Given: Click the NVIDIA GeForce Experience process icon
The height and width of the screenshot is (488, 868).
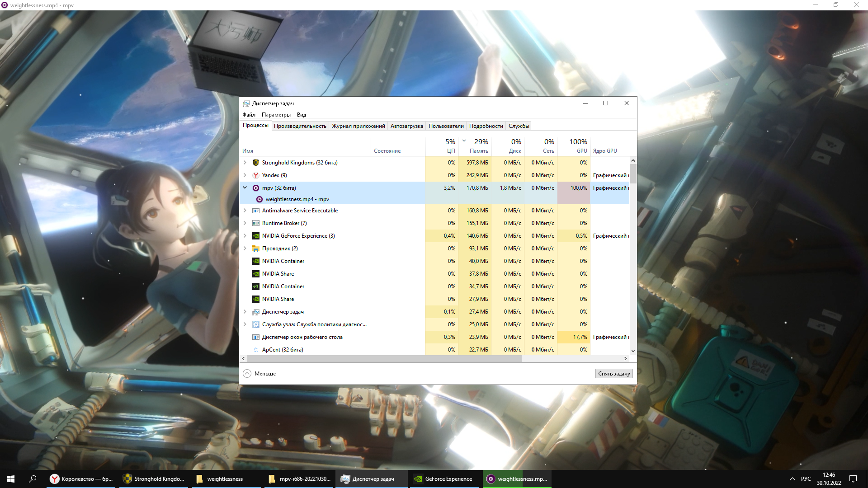Looking at the screenshot, I should [x=255, y=236].
